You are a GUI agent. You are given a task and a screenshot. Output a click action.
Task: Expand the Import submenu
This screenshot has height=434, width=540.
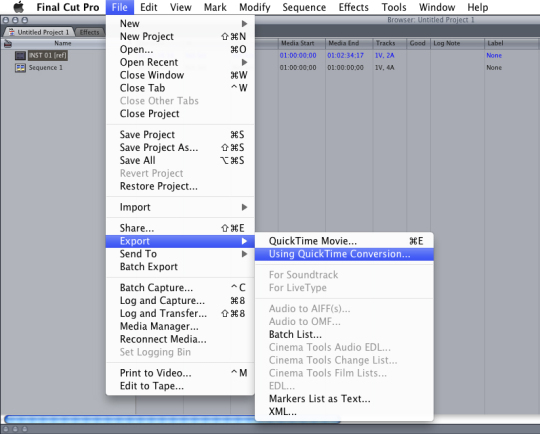tap(180, 207)
